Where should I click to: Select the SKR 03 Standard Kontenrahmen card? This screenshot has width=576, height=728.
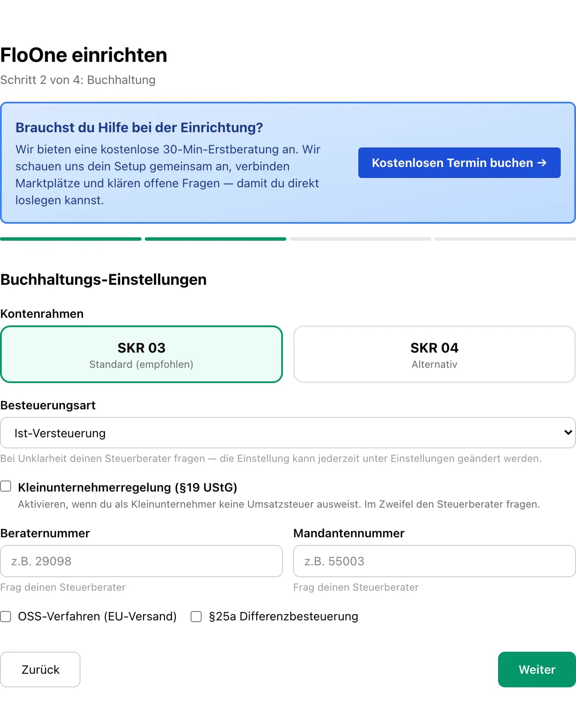[141, 354]
